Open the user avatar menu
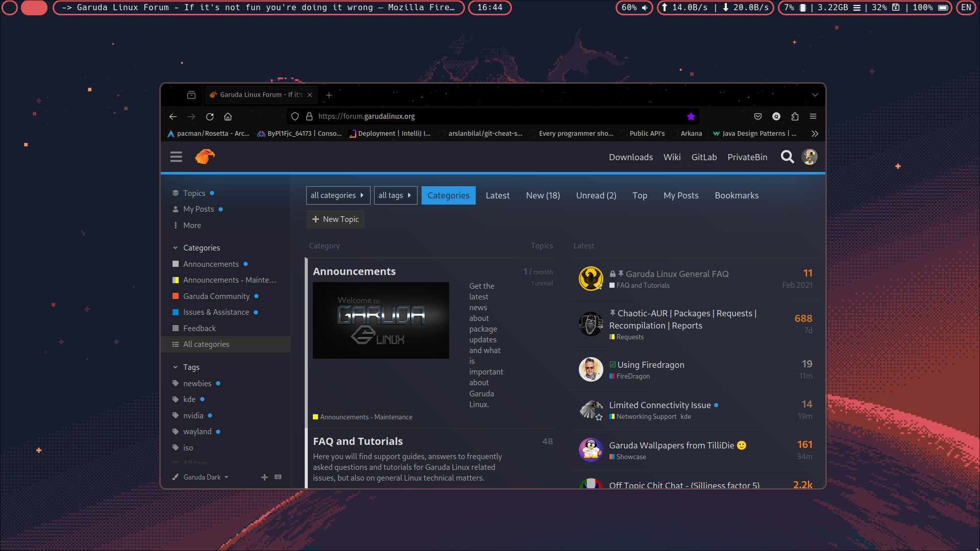Screen dimensions: 980x551 coord(810,157)
